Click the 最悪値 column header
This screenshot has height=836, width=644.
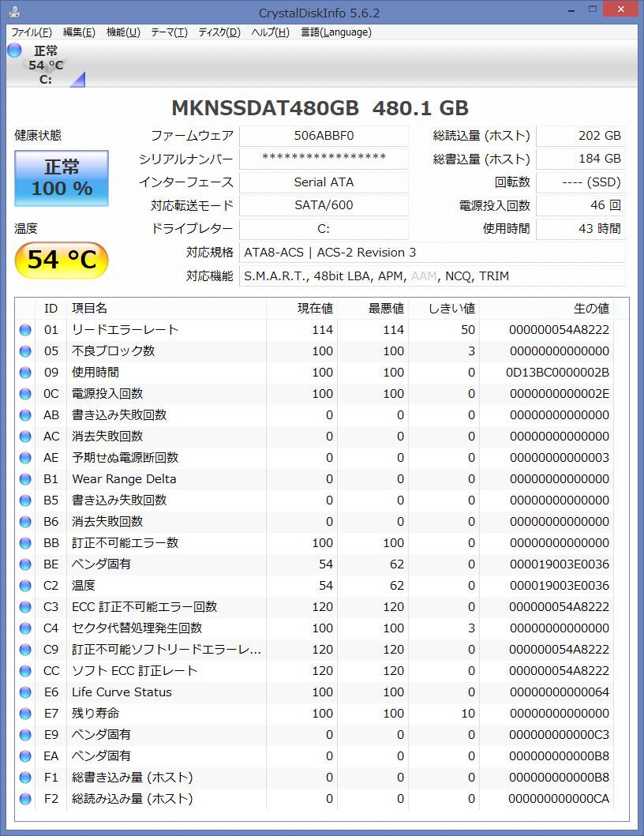pyautogui.click(x=373, y=308)
